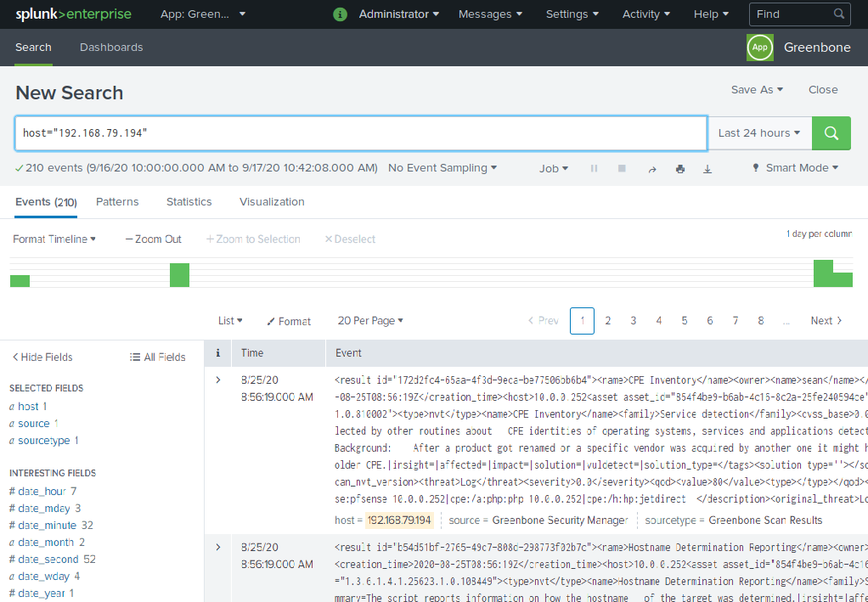Open the Last 24 hours time picker

(758, 133)
